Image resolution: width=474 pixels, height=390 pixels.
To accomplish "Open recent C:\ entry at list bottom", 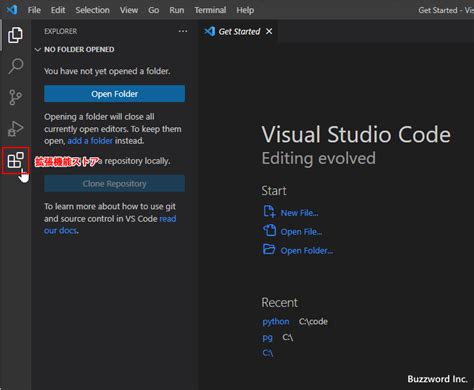I will pyautogui.click(x=268, y=353).
